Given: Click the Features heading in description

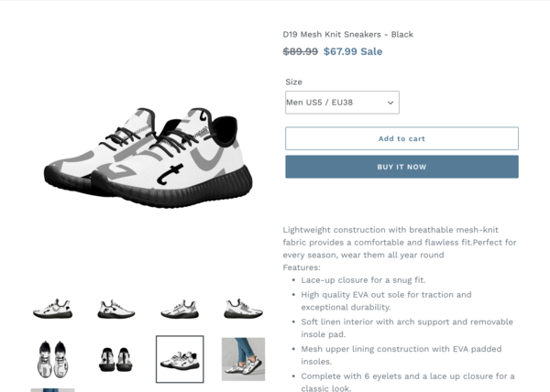Looking at the screenshot, I should pyautogui.click(x=302, y=267).
